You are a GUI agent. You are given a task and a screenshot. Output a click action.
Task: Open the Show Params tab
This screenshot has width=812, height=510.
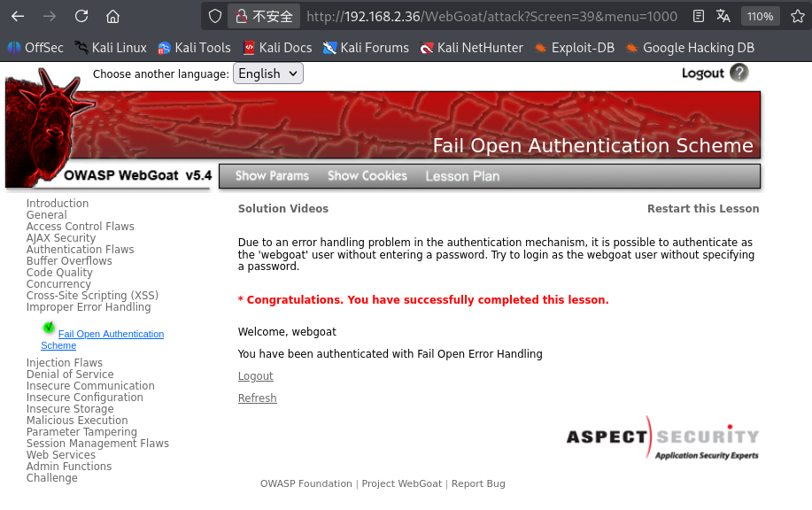coord(272,176)
